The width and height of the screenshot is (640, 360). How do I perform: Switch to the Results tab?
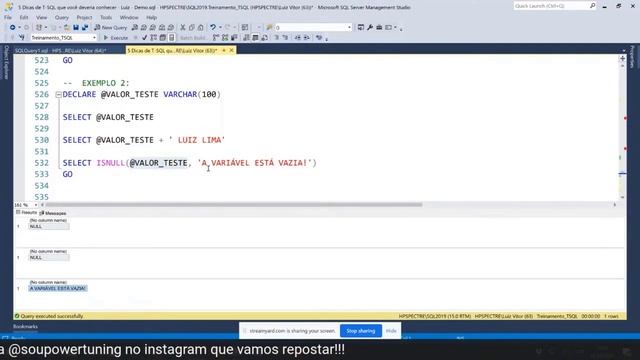click(x=27, y=213)
